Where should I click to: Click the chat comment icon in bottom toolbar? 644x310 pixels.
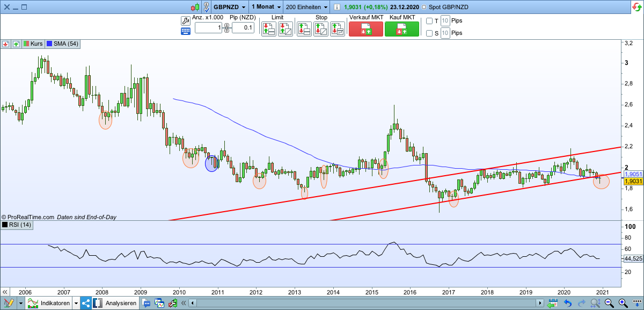coord(146,303)
